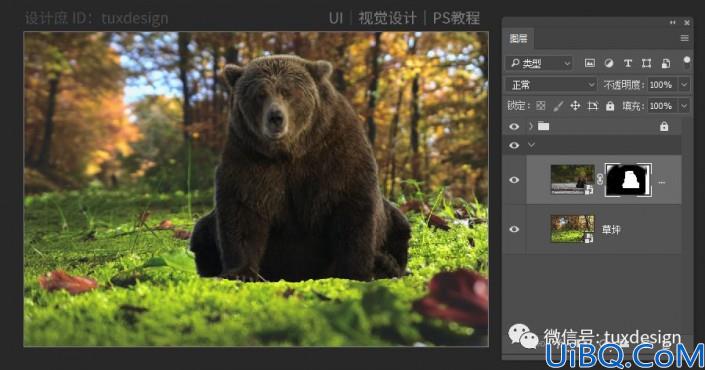The image size is (705, 370).
Task: Open the 正常 blend mode dropdown
Action: [x=551, y=85]
